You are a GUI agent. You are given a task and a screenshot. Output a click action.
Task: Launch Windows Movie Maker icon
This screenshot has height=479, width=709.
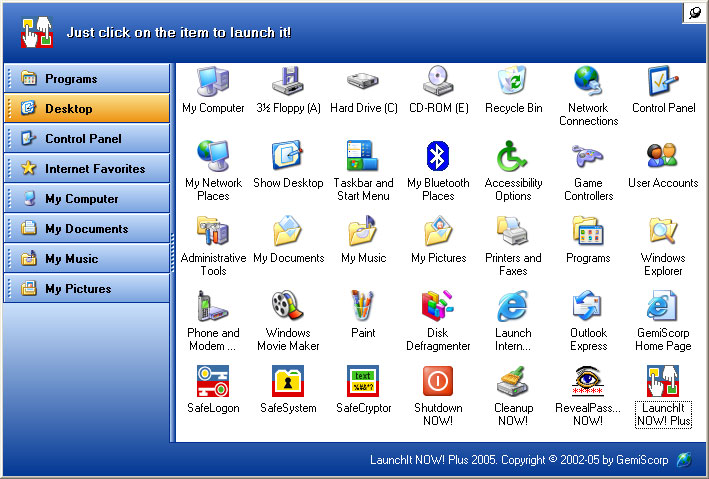288,306
